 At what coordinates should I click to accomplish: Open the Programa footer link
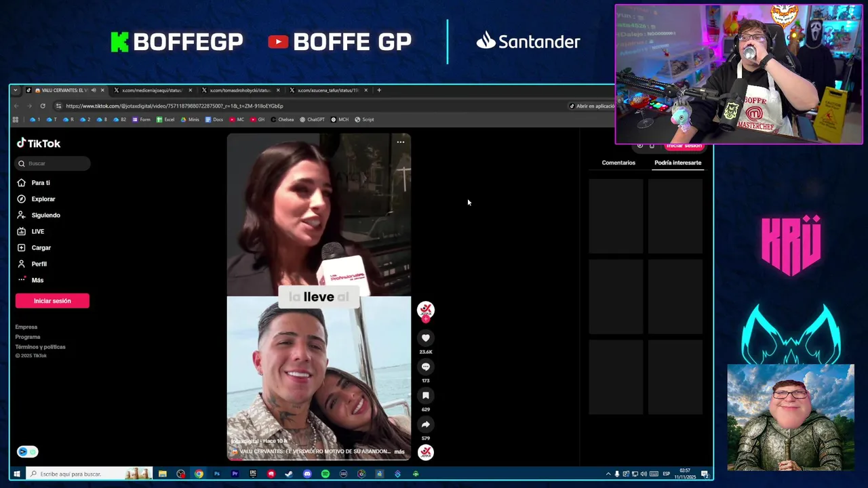pyautogui.click(x=28, y=337)
